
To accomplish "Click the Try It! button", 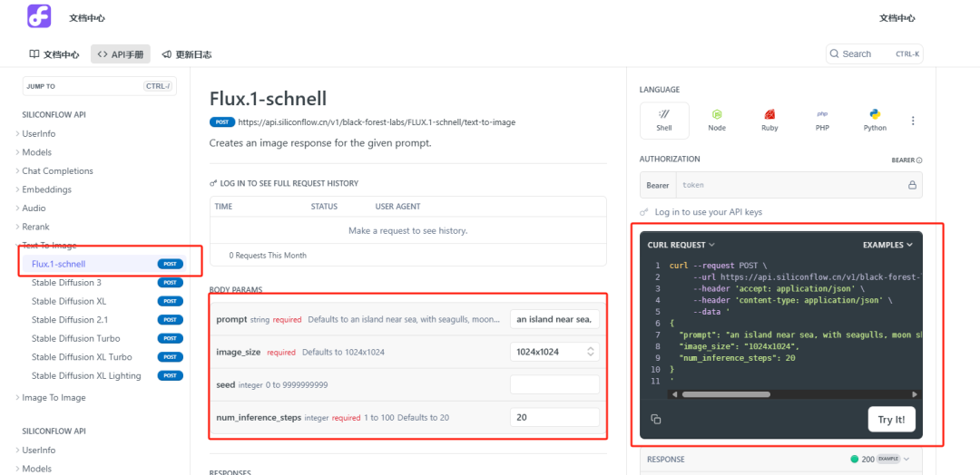I will point(892,420).
